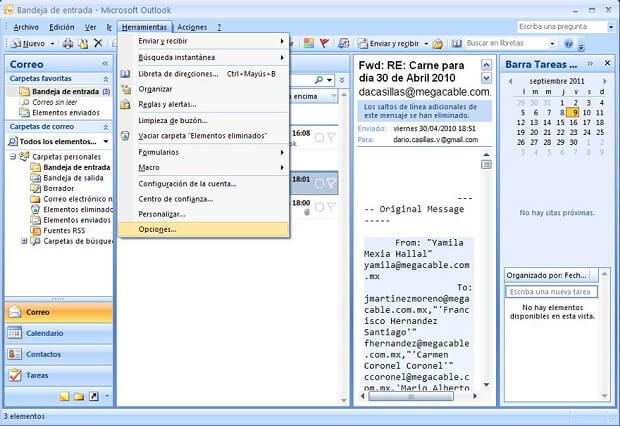Click the Folder List icon in the navigation pane bottom bar
Screen dimensions: 620x426
(x=79, y=396)
